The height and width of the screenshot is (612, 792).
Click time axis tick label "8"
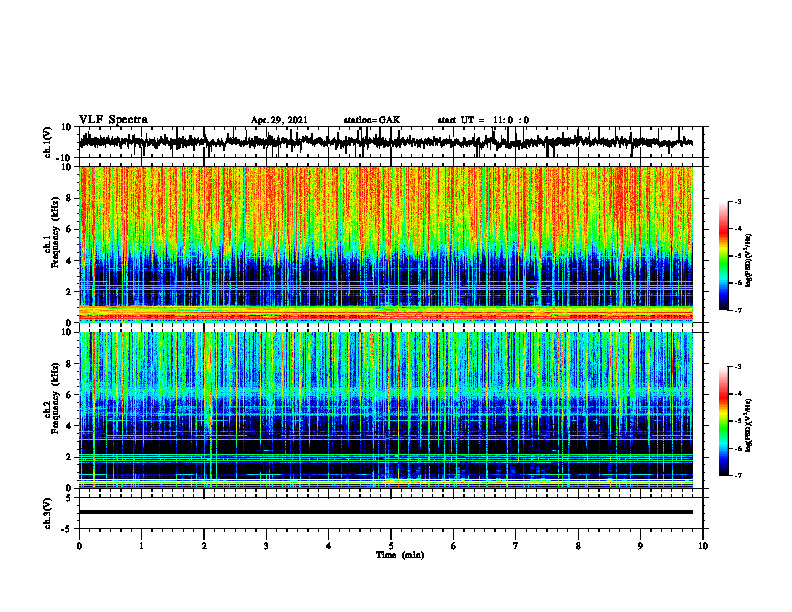(x=578, y=546)
